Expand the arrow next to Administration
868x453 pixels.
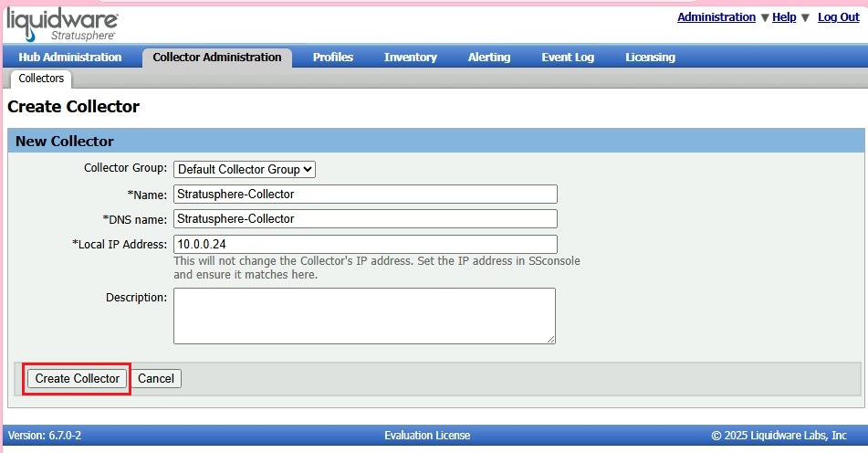(765, 17)
